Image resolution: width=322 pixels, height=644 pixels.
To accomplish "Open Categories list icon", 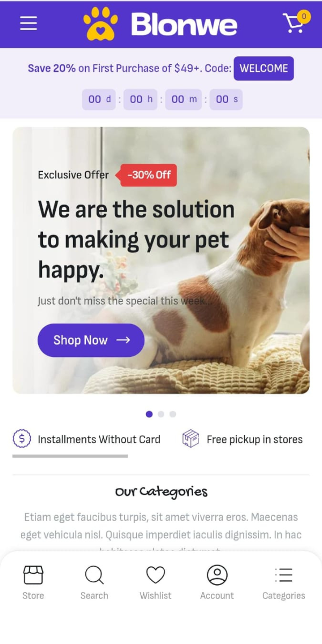I will point(283,575).
